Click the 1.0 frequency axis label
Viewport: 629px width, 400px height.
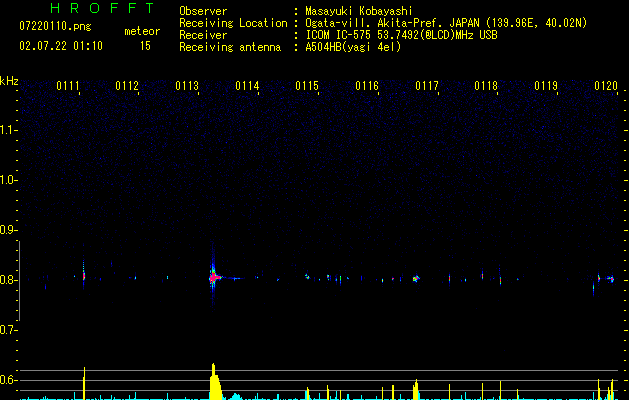click(x=9, y=180)
